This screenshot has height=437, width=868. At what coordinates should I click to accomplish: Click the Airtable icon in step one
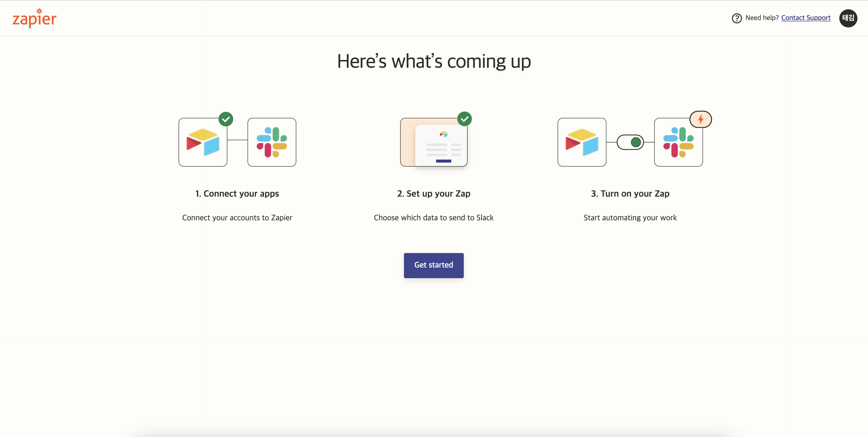click(x=203, y=142)
